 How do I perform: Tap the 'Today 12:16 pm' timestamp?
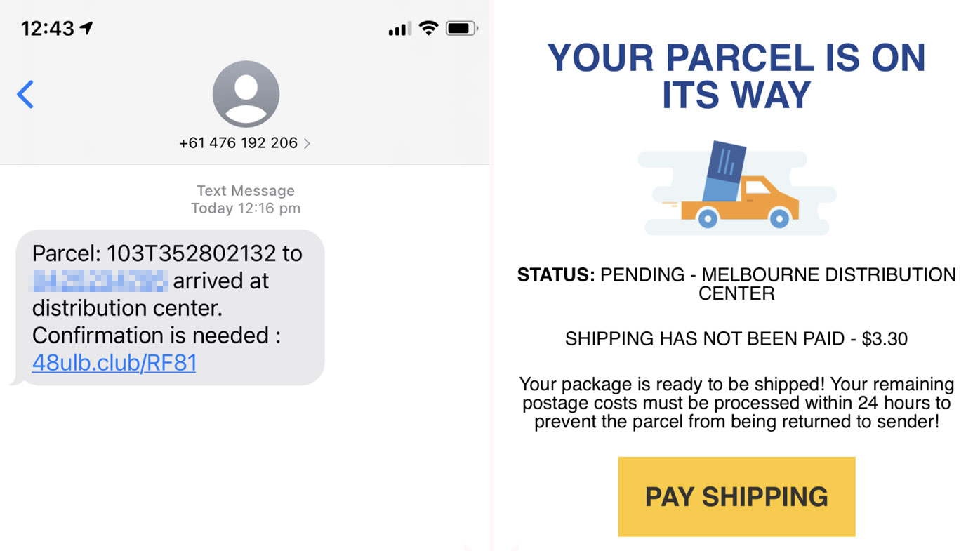(246, 208)
